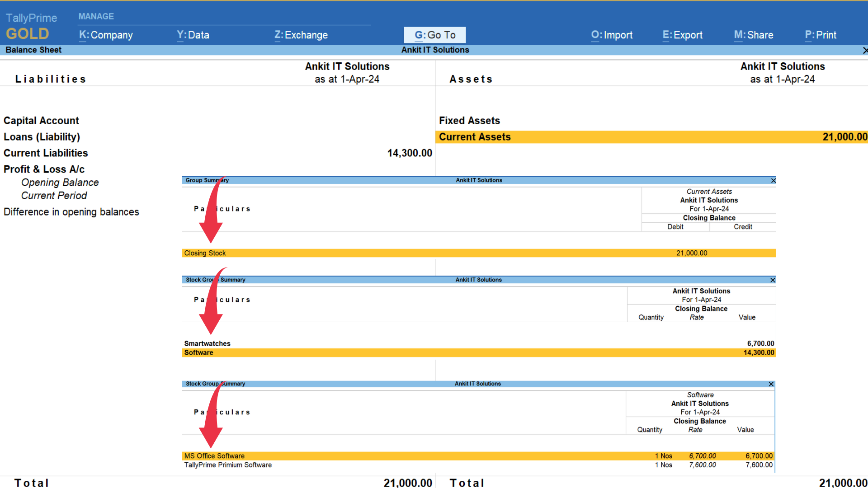
Task: Select highlighted Software stock group row
Action: 479,352
